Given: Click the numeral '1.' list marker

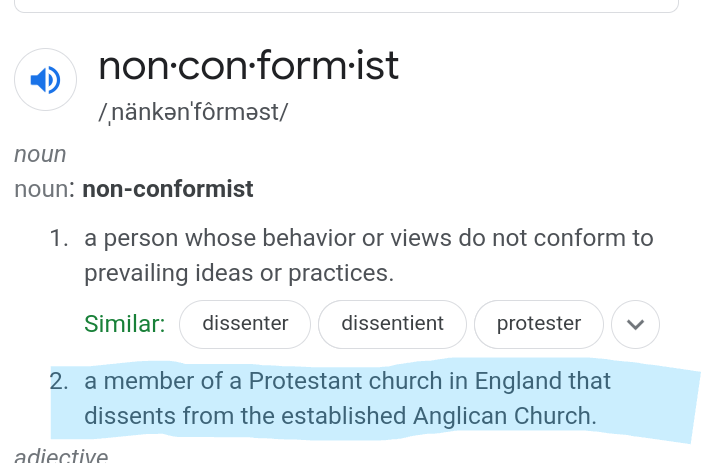Looking at the screenshot, I should point(59,238).
